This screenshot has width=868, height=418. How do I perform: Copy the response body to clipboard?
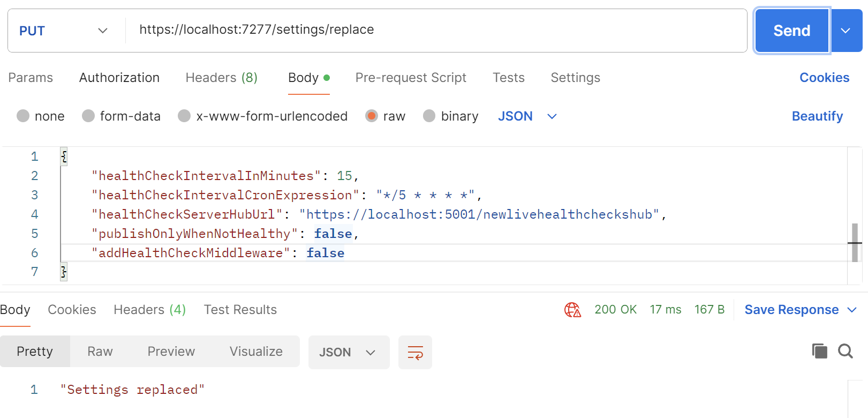819,351
